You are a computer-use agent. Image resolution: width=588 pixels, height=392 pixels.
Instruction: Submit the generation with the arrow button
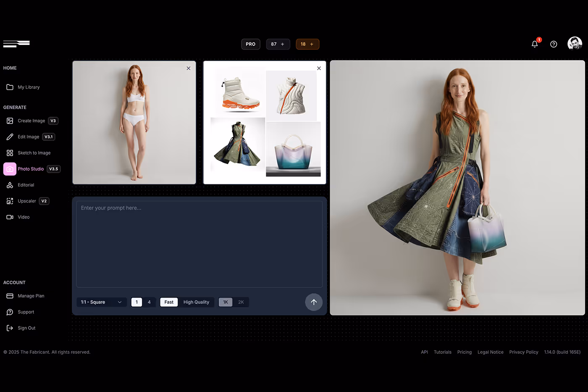[314, 302]
